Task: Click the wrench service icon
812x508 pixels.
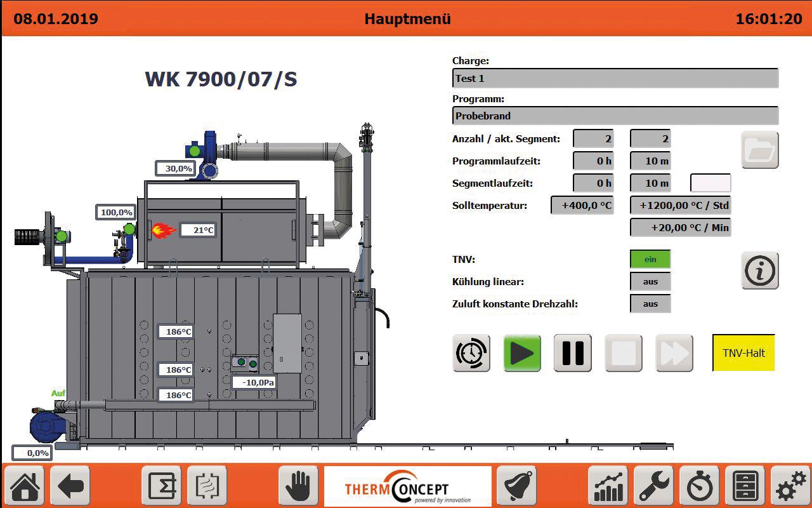Action: tap(653, 486)
